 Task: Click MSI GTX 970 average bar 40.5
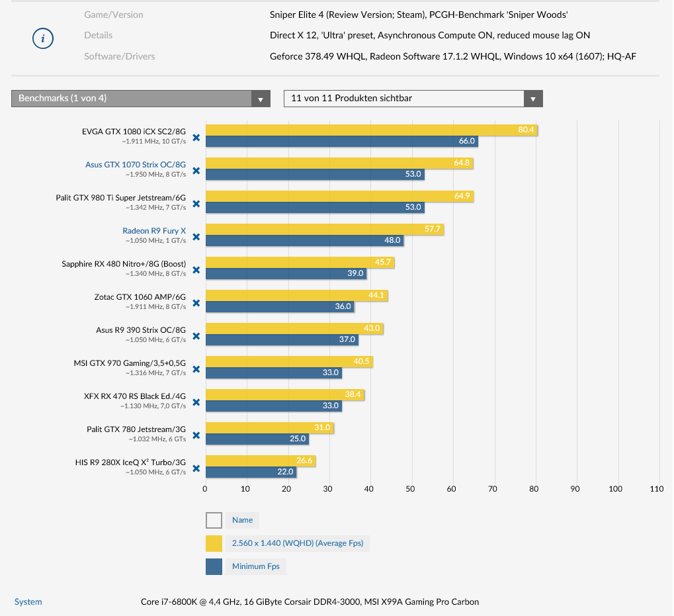click(289, 361)
